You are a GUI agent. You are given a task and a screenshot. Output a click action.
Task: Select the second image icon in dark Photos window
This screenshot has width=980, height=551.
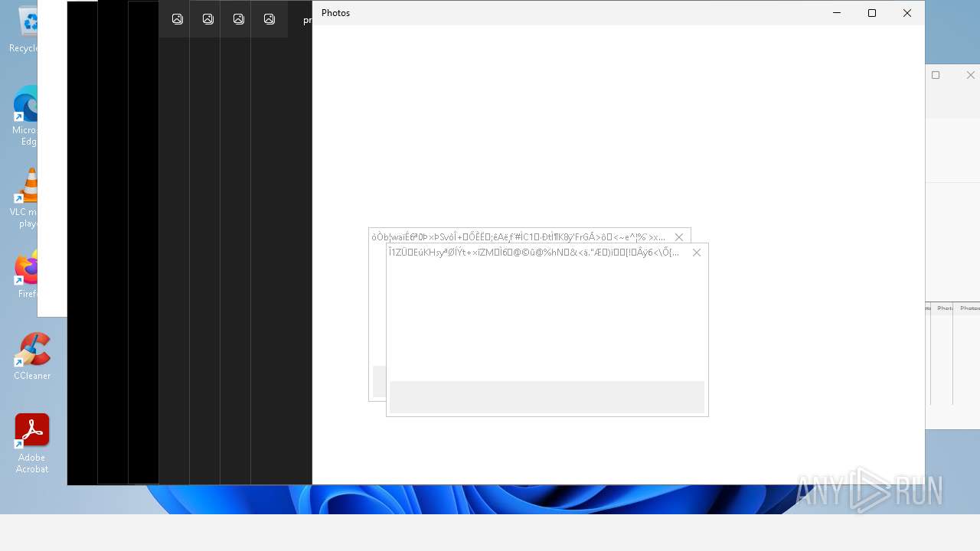[x=208, y=19]
